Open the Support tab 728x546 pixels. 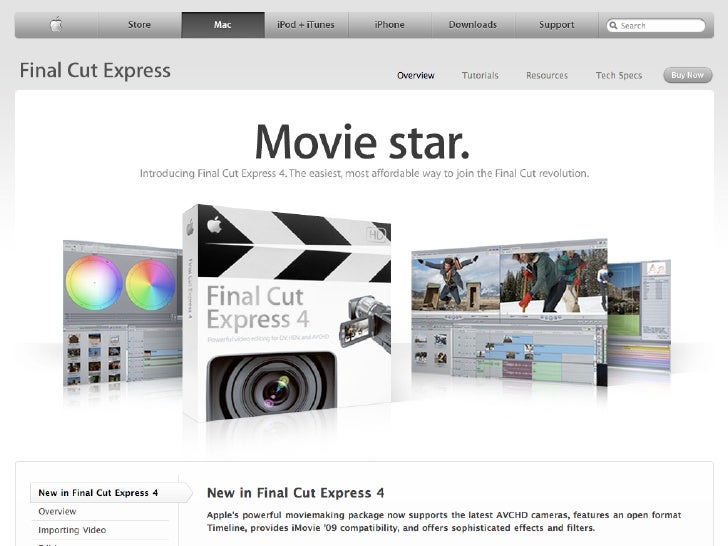coord(556,25)
